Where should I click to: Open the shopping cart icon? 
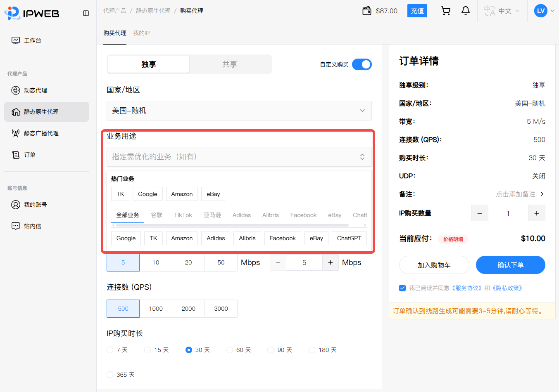(446, 11)
